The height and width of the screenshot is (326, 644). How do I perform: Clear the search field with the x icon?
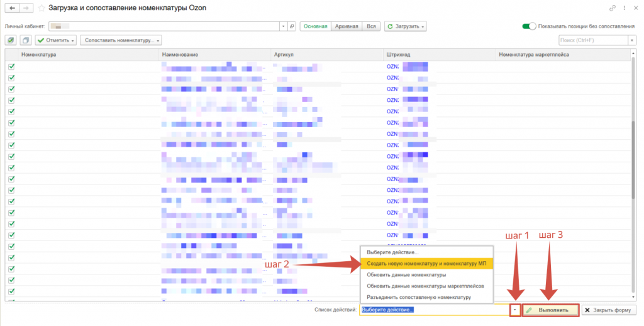point(631,40)
